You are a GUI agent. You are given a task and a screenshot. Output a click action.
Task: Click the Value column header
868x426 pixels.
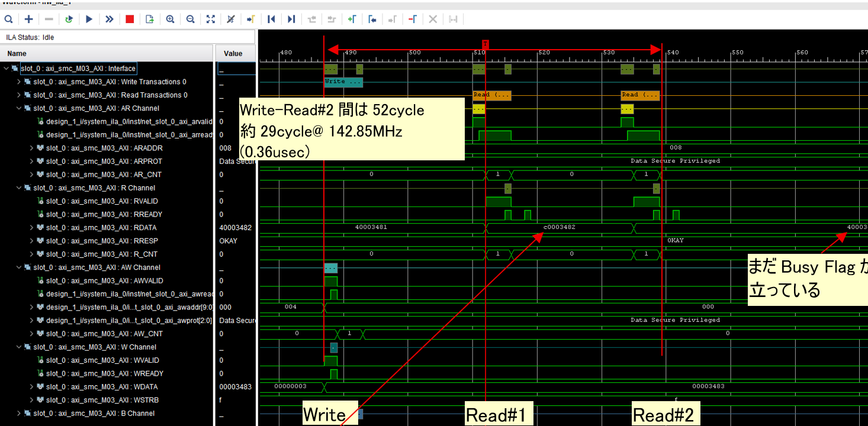(233, 53)
